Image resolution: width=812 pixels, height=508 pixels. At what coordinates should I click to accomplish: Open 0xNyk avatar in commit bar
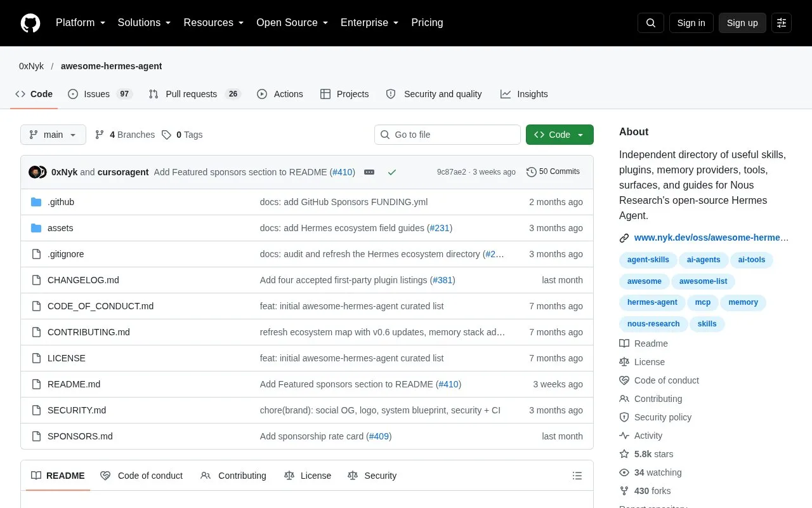pos(34,172)
